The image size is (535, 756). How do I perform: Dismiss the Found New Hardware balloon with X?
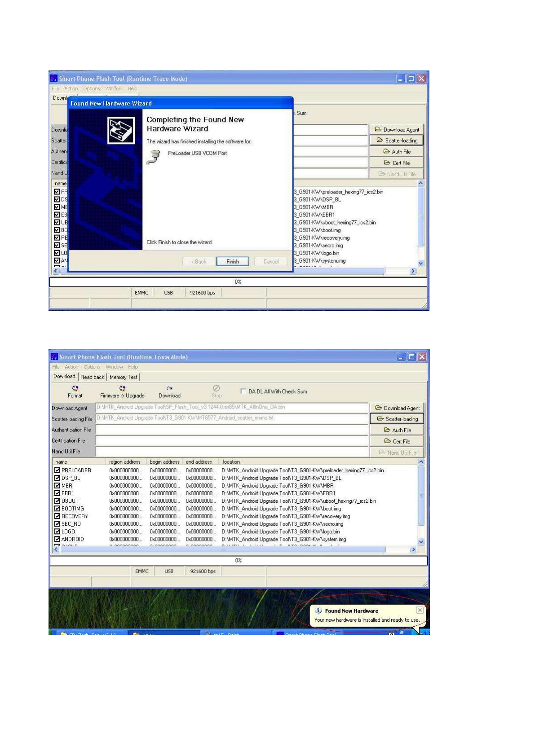[420, 610]
